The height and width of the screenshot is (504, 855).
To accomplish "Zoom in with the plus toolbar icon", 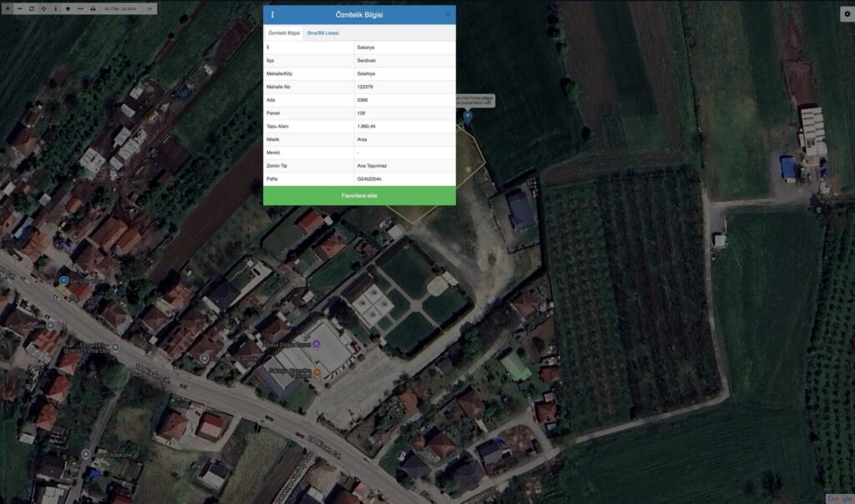I will (8, 8).
